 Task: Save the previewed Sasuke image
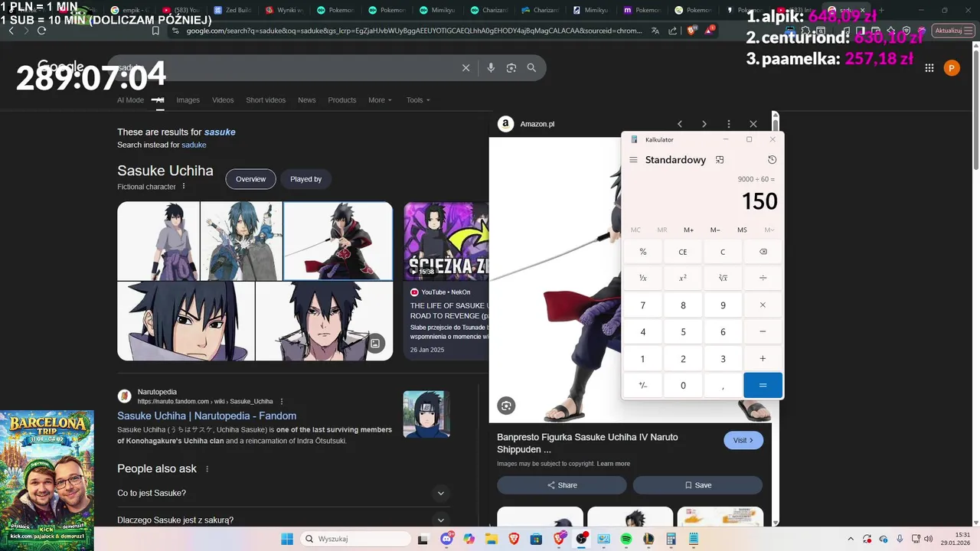697,485
